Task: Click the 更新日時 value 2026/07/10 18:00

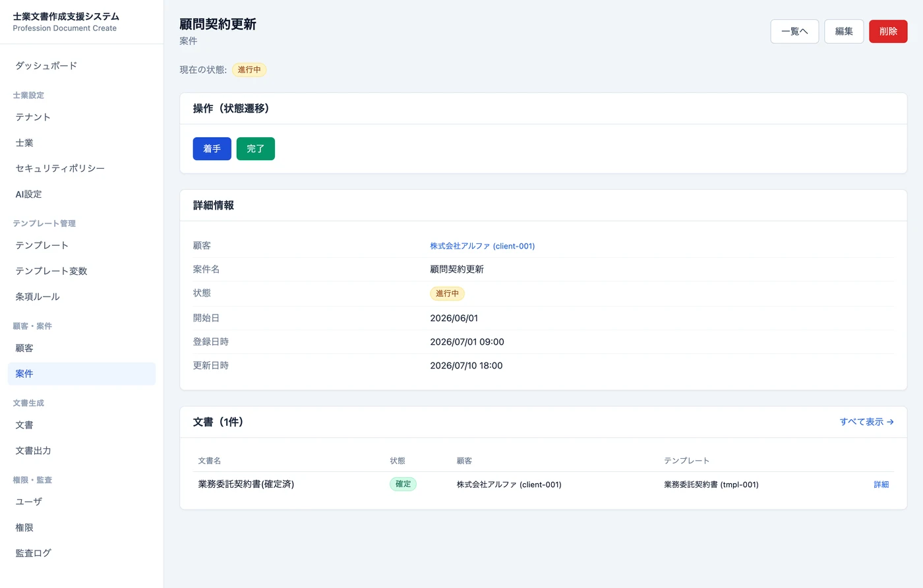Action: (x=466, y=366)
